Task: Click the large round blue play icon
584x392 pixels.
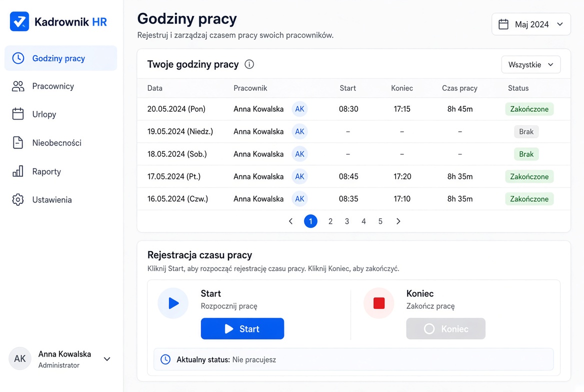Action: pyautogui.click(x=173, y=303)
